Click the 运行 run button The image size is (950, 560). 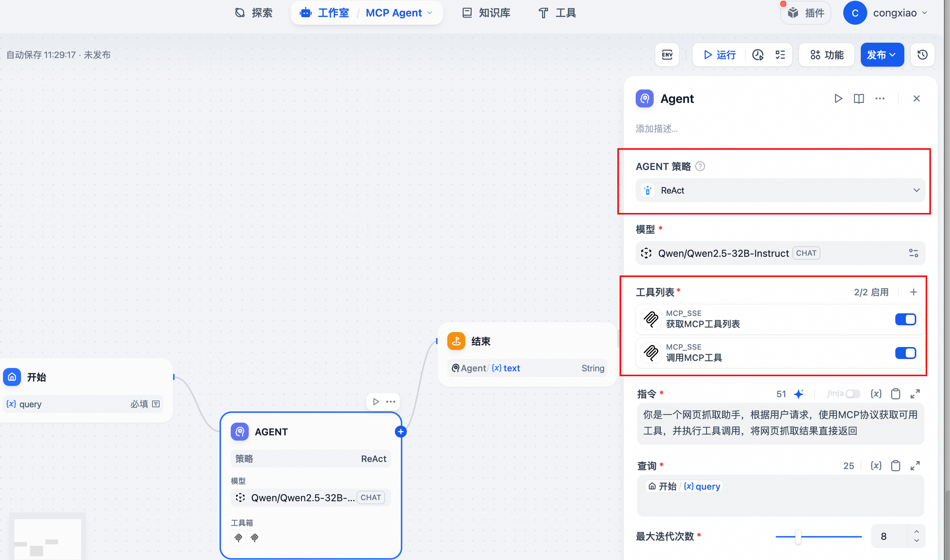(x=719, y=55)
